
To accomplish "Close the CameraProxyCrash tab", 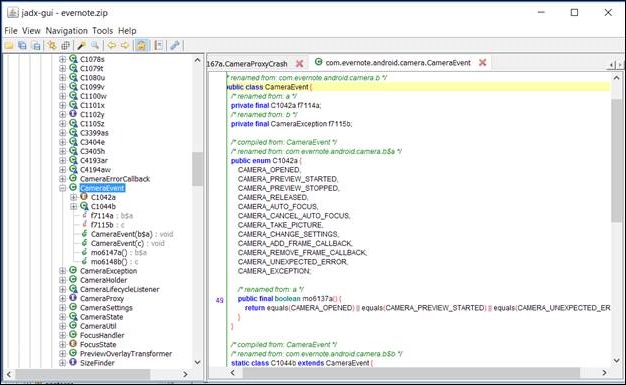I will coord(299,64).
